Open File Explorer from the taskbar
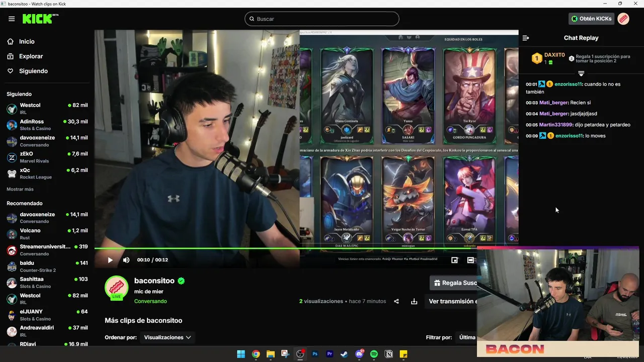 tap(270, 354)
